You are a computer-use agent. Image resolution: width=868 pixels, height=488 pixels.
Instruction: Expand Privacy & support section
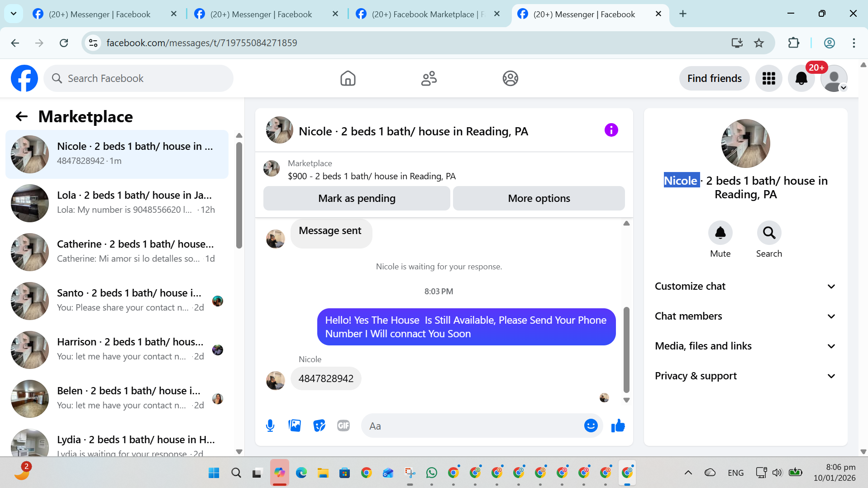pyautogui.click(x=745, y=376)
